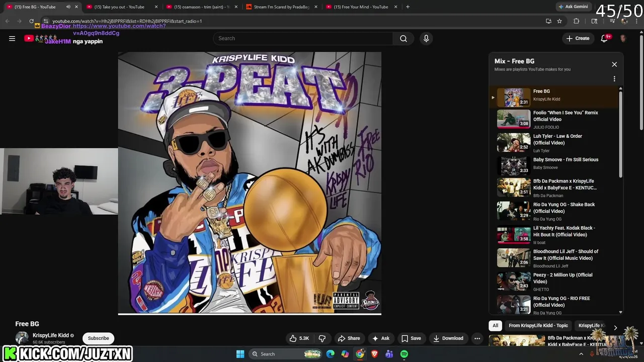This screenshot has height=362, width=644.
Task: Select the All filter chip
Action: 495,326
